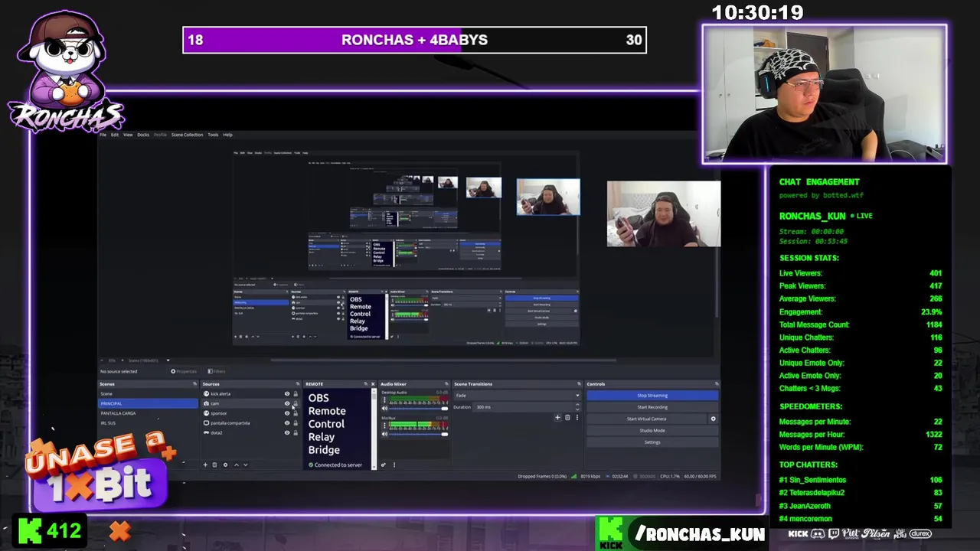
Task: Open the Help menu in OBS
Action: [x=227, y=135]
